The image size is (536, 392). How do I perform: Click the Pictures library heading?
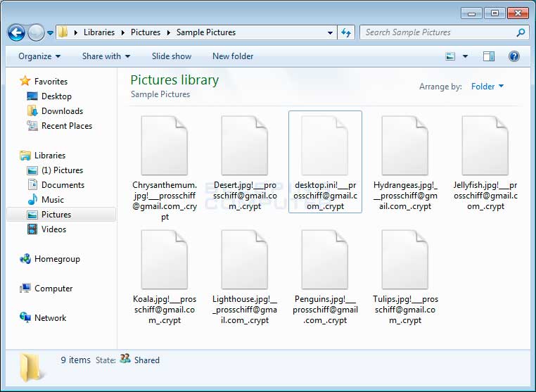pyautogui.click(x=174, y=80)
